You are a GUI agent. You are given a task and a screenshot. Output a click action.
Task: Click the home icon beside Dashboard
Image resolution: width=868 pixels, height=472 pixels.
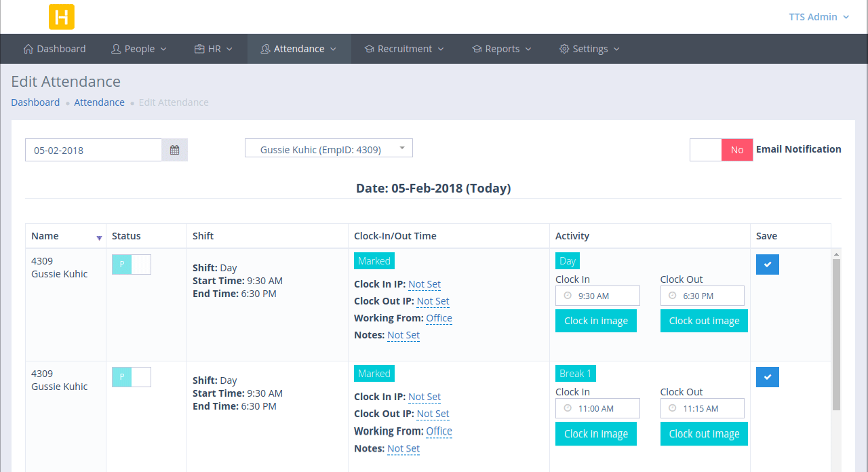coord(28,48)
